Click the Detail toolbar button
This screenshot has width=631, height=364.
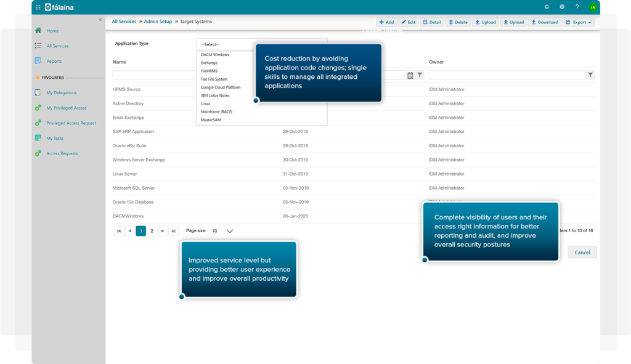(432, 22)
